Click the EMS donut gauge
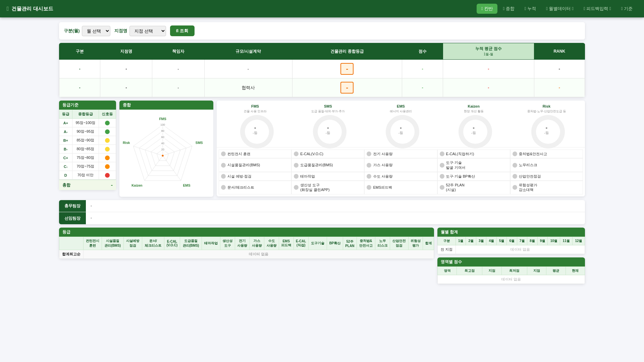644x362 pixels. coord(402,132)
